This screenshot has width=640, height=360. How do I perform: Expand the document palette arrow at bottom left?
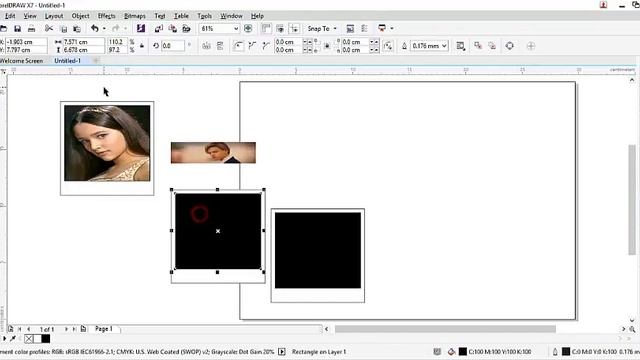point(4,338)
